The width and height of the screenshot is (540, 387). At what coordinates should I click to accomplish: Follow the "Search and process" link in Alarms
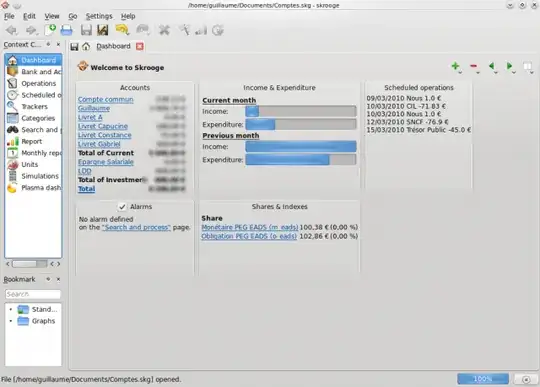click(136, 227)
